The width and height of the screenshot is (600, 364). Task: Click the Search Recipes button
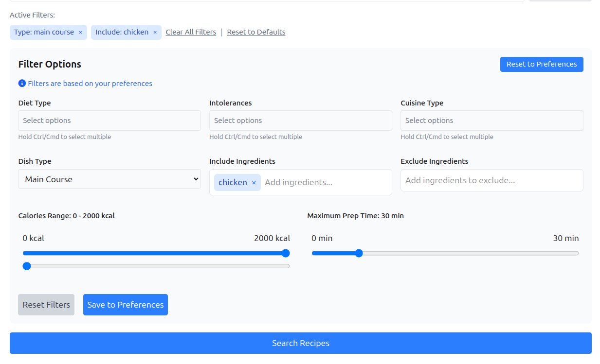(300, 343)
